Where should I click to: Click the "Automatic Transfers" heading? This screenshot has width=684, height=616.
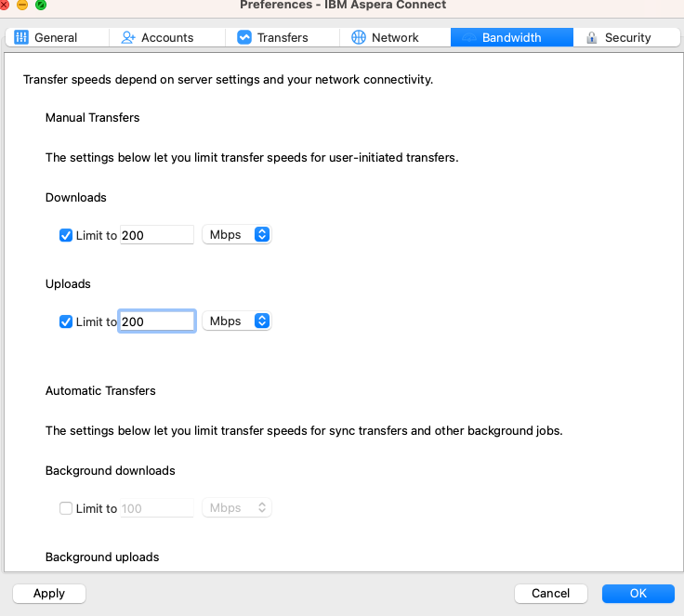tap(100, 390)
